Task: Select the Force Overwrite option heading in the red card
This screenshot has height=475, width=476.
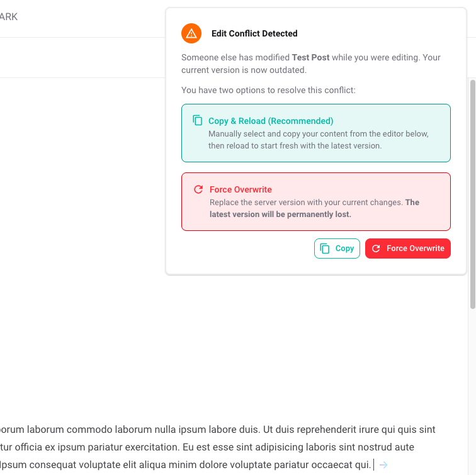Action: coord(241,189)
